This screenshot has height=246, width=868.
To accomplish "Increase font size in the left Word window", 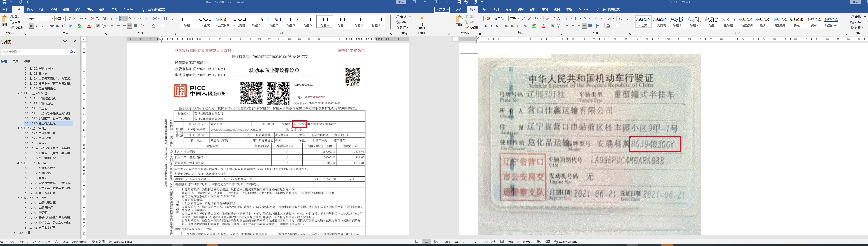I will [x=69, y=18].
